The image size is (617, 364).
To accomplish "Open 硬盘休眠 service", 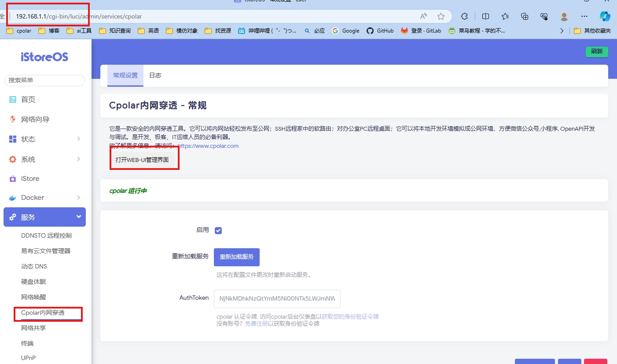I will pos(33,282).
